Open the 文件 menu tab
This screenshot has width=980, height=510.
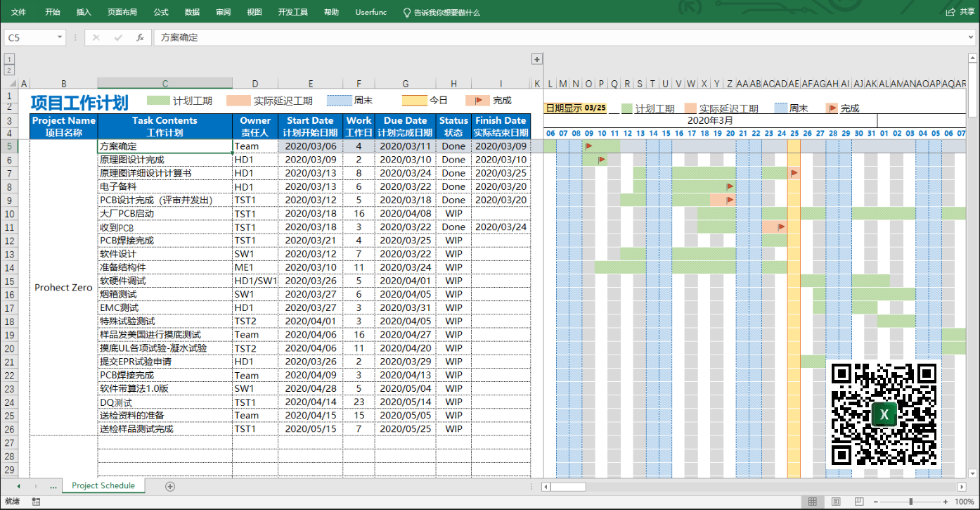coord(18,13)
